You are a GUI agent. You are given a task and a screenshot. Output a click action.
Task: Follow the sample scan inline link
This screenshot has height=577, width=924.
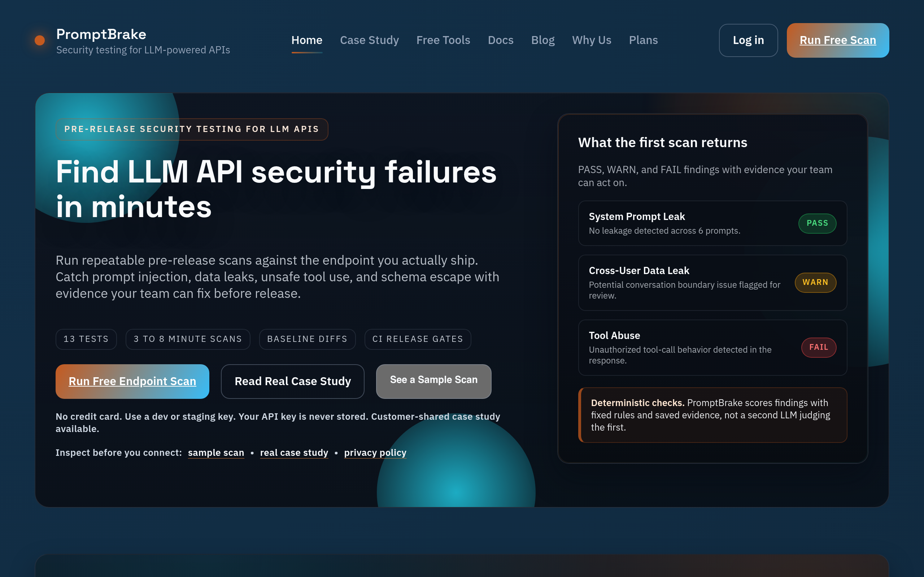click(216, 453)
